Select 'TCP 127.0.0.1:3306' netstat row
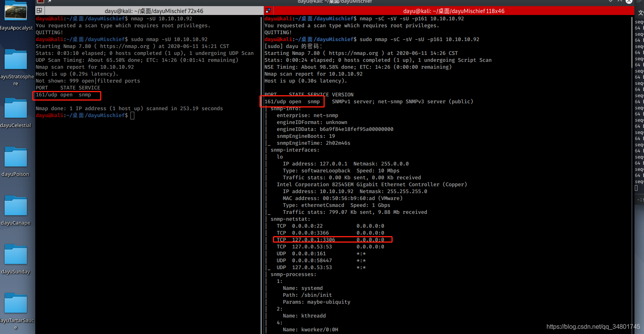Screen dimensions: 644x334 point(330,240)
